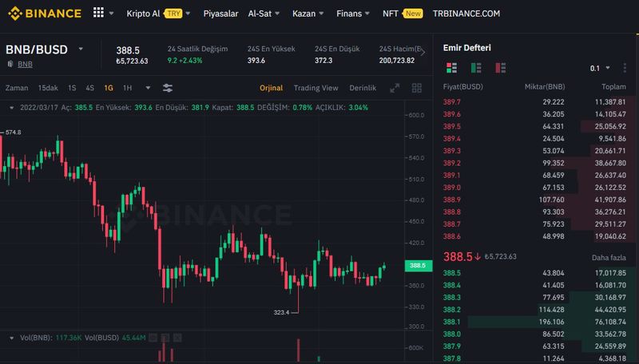Switch to Orjinal chart tab
This screenshot has height=364, width=639.
click(x=271, y=88)
